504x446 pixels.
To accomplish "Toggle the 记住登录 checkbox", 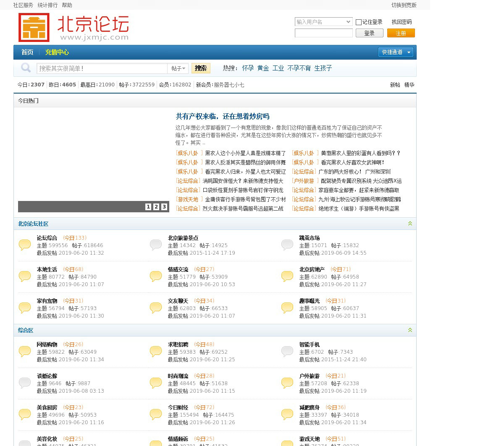I will [x=359, y=22].
